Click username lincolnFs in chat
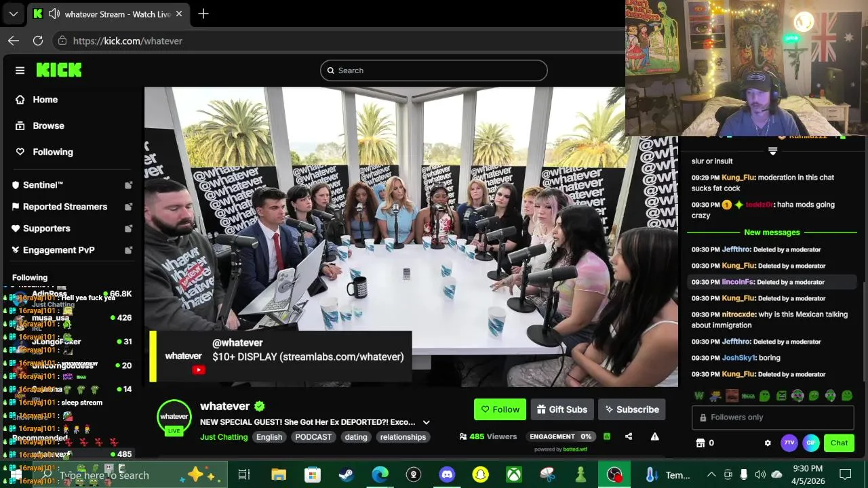 tap(738, 282)
